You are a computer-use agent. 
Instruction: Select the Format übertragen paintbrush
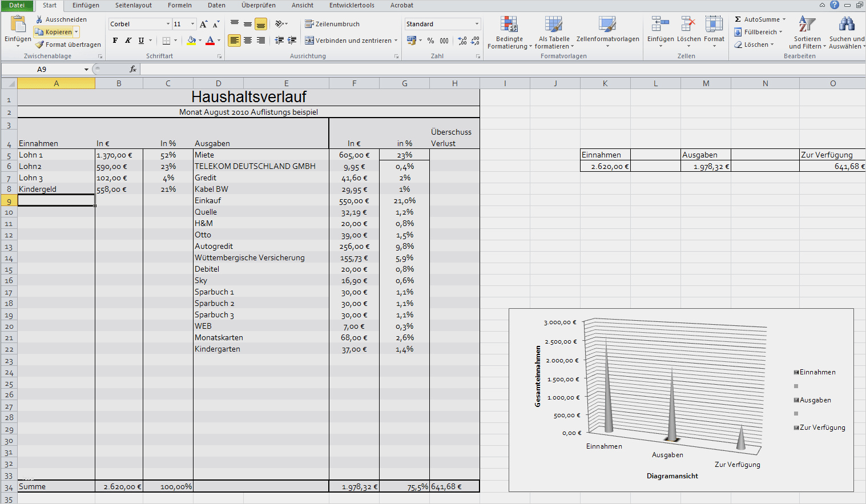(x=39, y=45)
